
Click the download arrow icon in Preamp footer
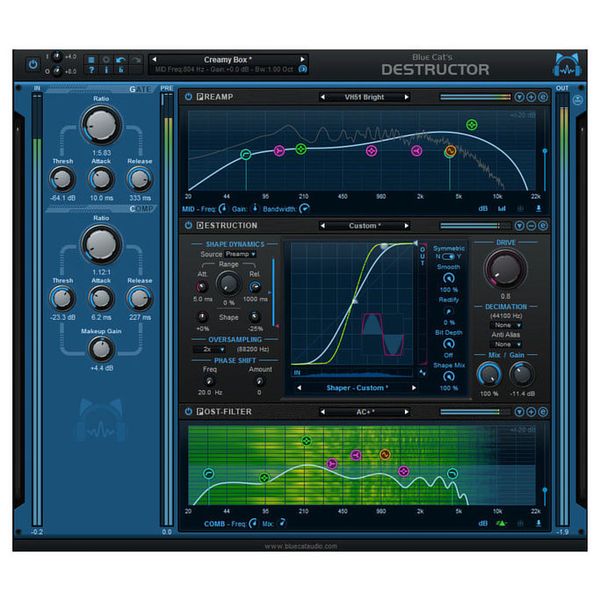tap(538, 209)
